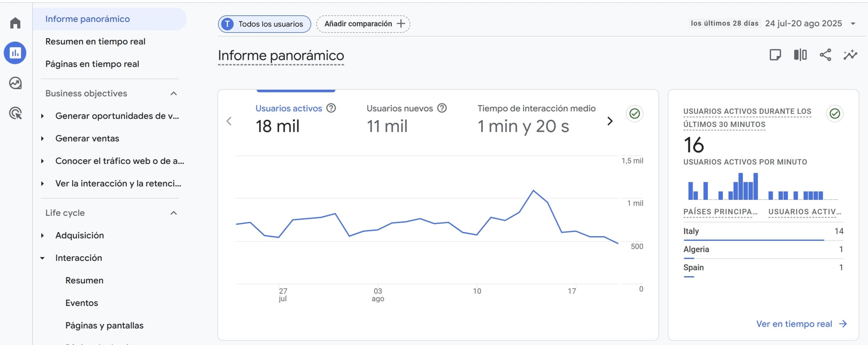Select Informe panorámico in sidebar

(110, 19)
